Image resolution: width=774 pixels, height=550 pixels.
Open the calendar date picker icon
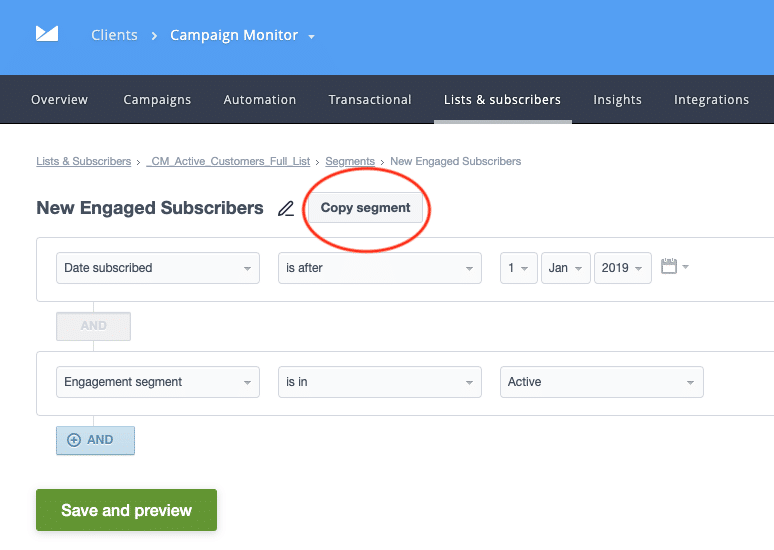click(669, 267)
